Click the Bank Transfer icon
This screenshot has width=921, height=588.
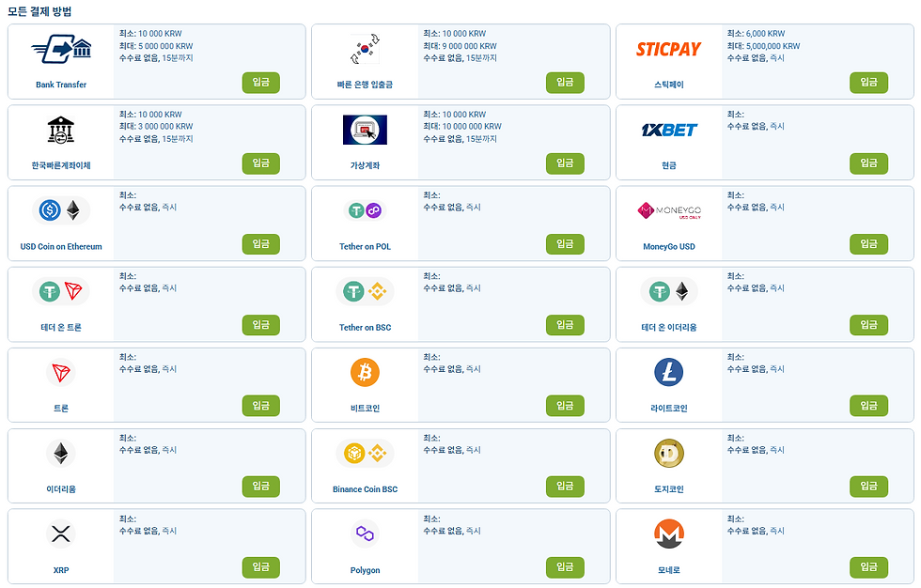(x=61, y=49)
